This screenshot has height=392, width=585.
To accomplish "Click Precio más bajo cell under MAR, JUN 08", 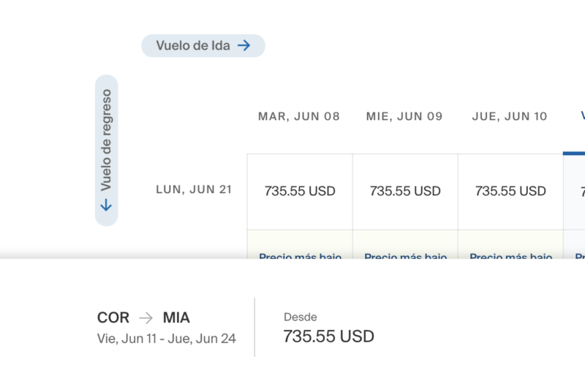I will (300, 253).
